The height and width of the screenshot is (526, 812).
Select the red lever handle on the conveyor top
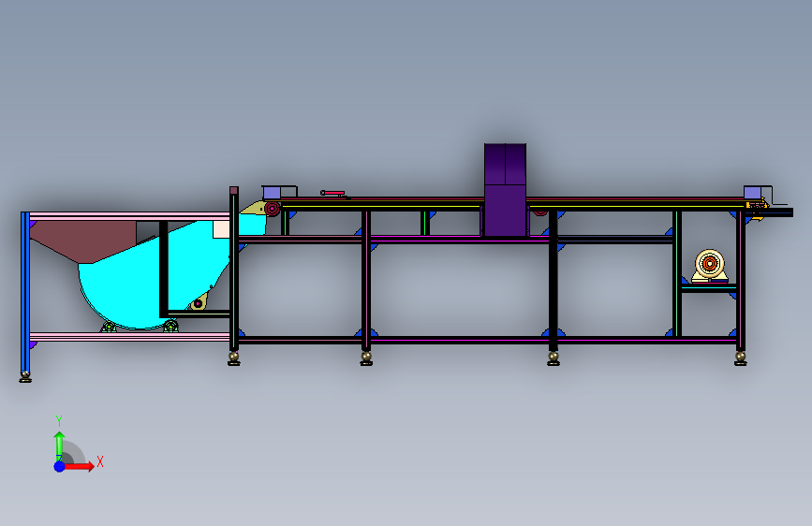pos(332,193)
